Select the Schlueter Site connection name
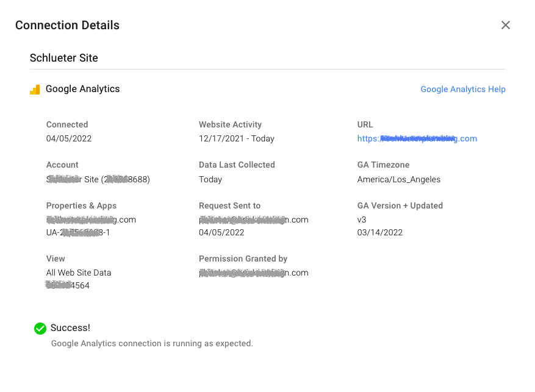535x392 pixels. coord(63,58)
